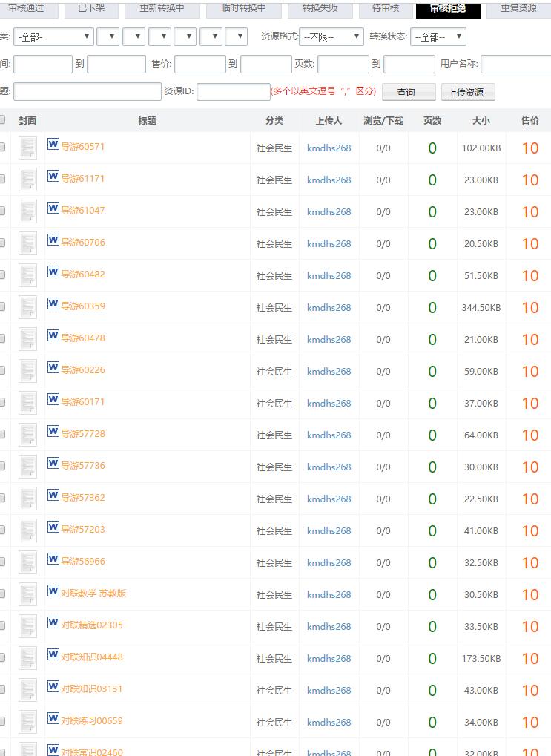Open the 资源格式 dropdown showing --不限--
Screen dimensions: 551x756
(331, 36)
